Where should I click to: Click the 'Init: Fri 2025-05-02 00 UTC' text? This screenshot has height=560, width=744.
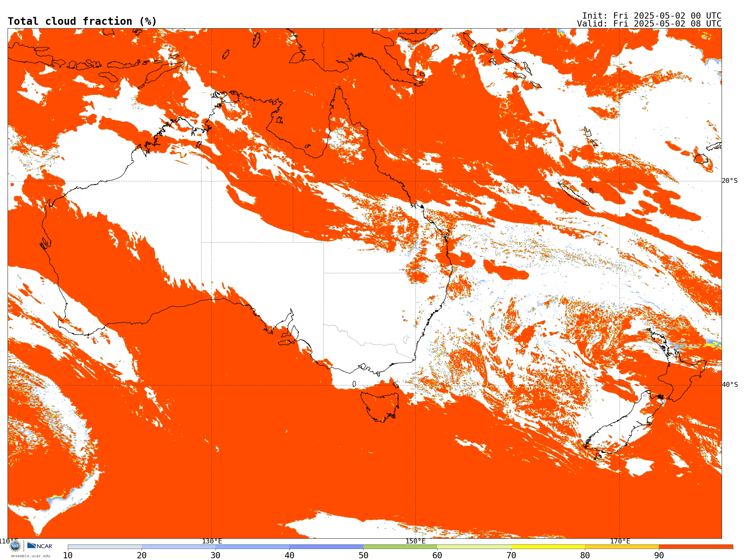(652, 16)
